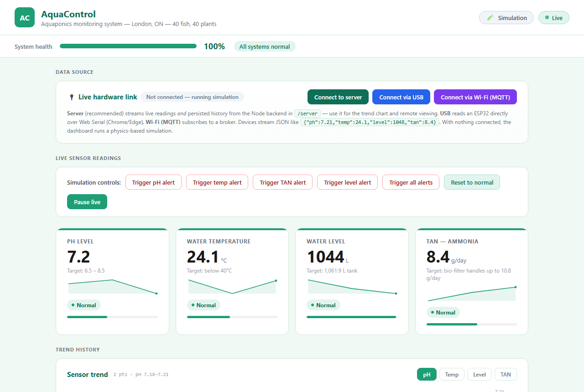Trigger temp alert
Image resolution: width=584 pixels, height=392 pixels.
pyautogui.click(x=217, y=182)
